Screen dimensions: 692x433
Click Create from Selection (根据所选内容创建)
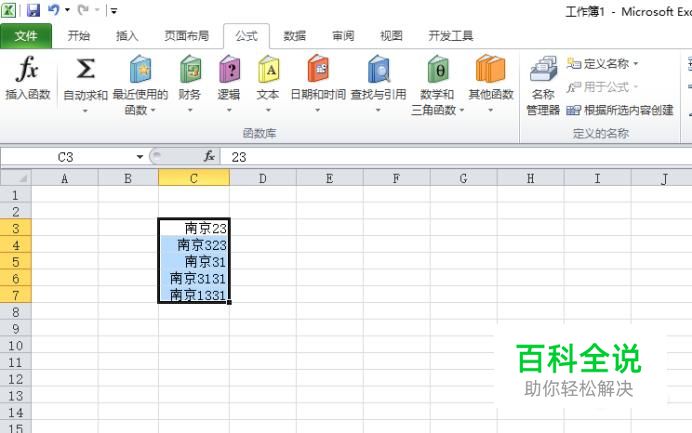point(620,110)
